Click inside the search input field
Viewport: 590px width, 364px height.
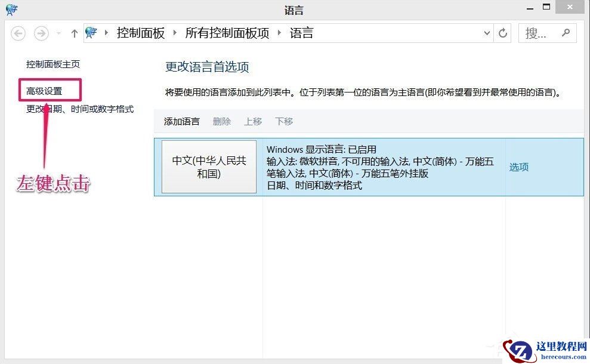click(x=540, y=33)
